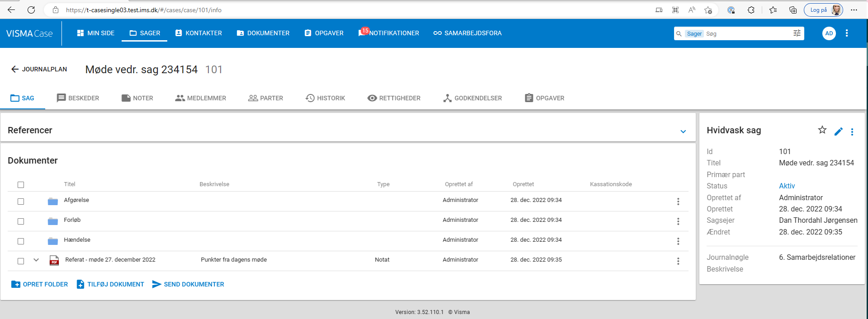Switch to the Beskeder tab
The width and height of the screenshot is (868, 319).
coord(78,98)
